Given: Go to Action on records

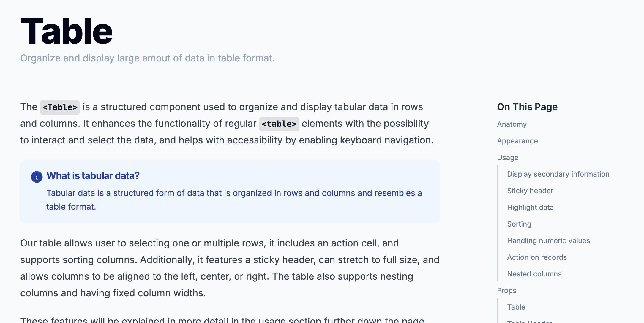Looking at the screenshot, I should [537, 257].
